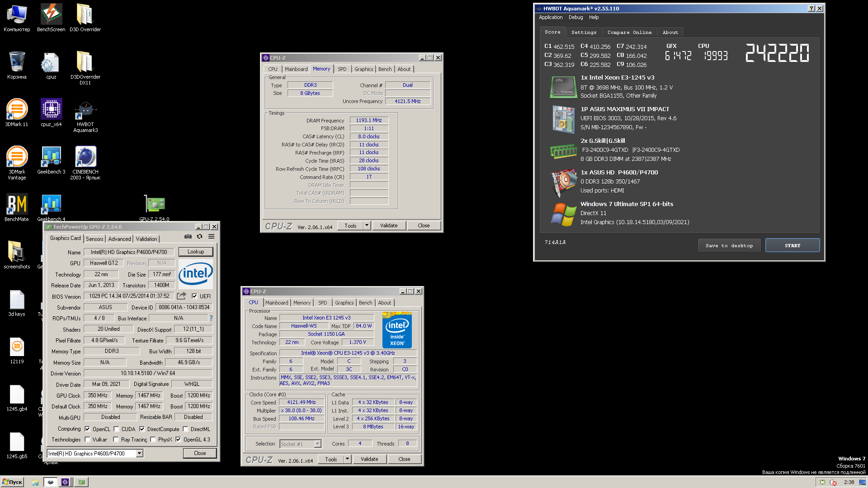868x488 pixels.
Task: Take GPU-Z screenshot with camera icon
Action: pyautogui.click(x=188, y=236)
